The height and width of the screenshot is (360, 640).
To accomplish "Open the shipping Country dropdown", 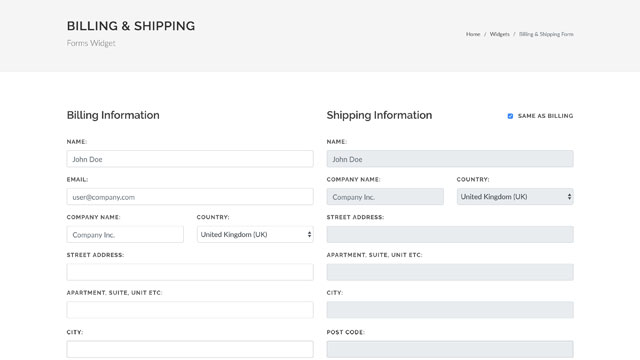I will click(x=515, y=197).
